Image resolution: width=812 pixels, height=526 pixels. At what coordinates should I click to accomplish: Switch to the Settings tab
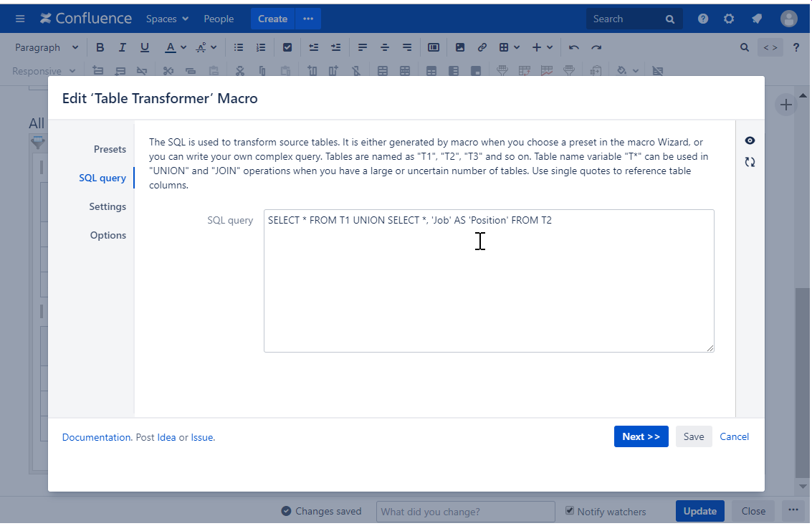click(108, 206)
